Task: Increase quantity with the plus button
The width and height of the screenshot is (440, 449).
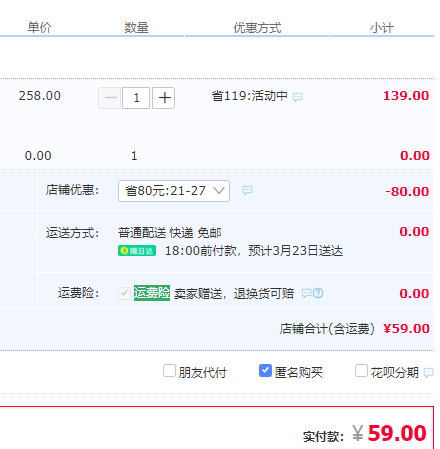Action: coord(164,98)
